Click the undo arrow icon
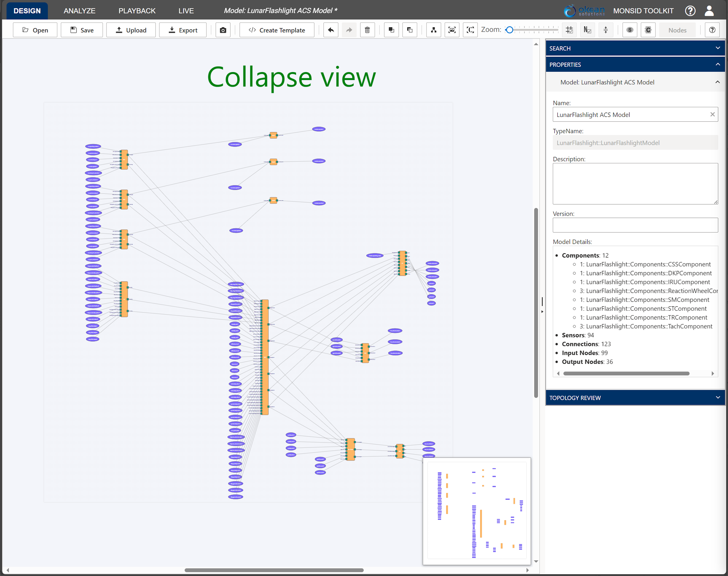Viewport: 728px width, 576px height. click(331, 29)
